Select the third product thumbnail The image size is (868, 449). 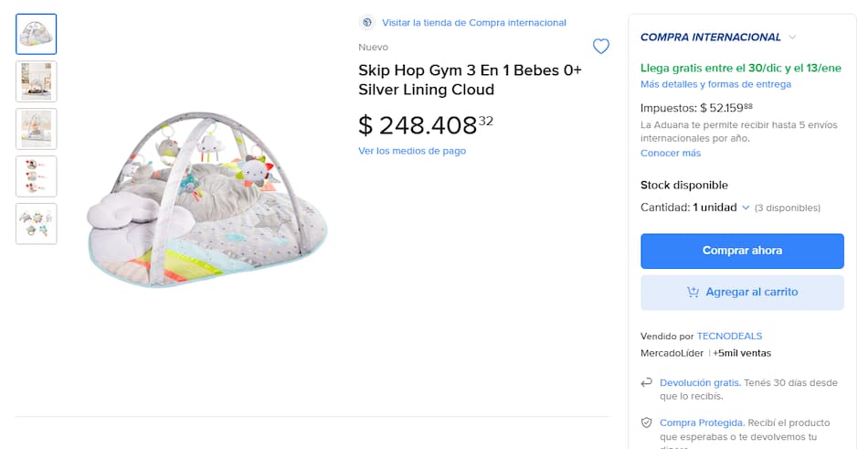point(37,129)
